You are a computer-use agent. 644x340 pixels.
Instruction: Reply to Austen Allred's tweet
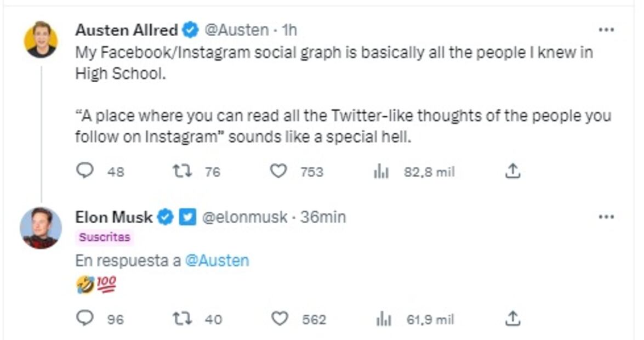click(84, 172)
